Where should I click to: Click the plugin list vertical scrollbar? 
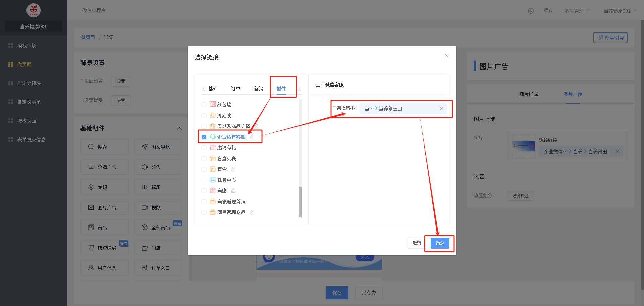300,202
